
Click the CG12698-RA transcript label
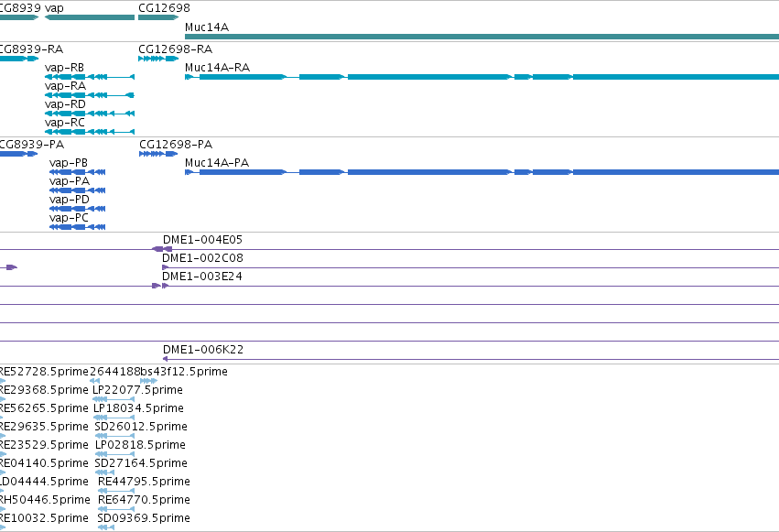click(176, 49)
